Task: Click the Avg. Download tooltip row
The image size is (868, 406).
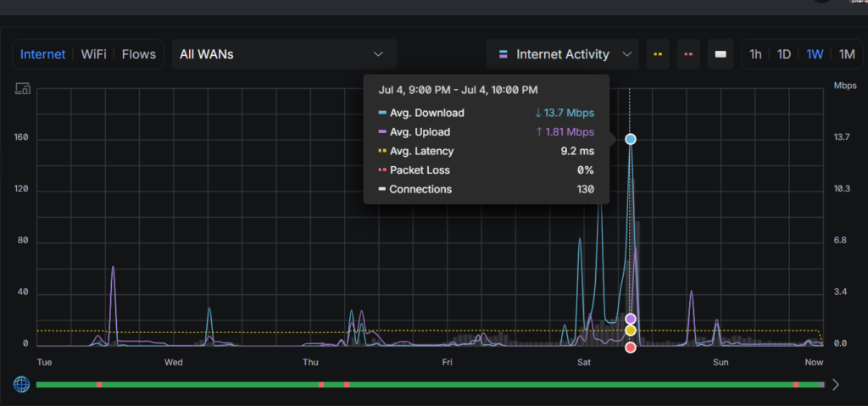Action: 486,113
